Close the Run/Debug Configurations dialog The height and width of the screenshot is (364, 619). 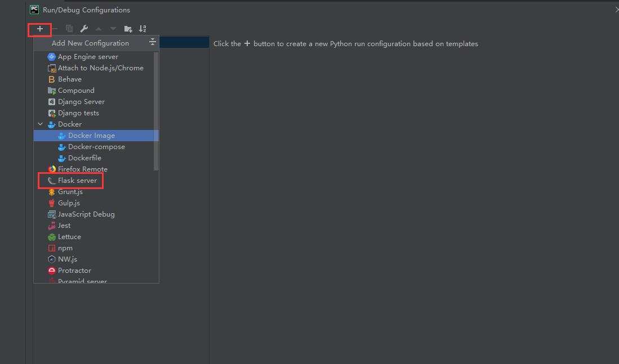point(616,10)
